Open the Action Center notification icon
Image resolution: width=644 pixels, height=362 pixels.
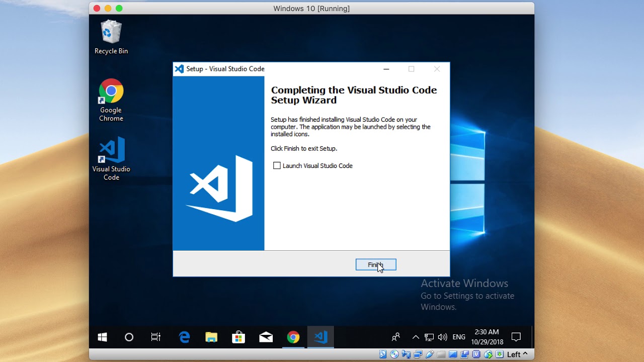(516, 337)
